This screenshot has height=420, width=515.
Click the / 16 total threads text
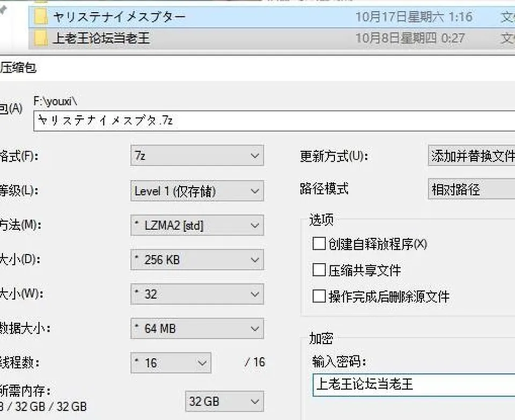255,362
